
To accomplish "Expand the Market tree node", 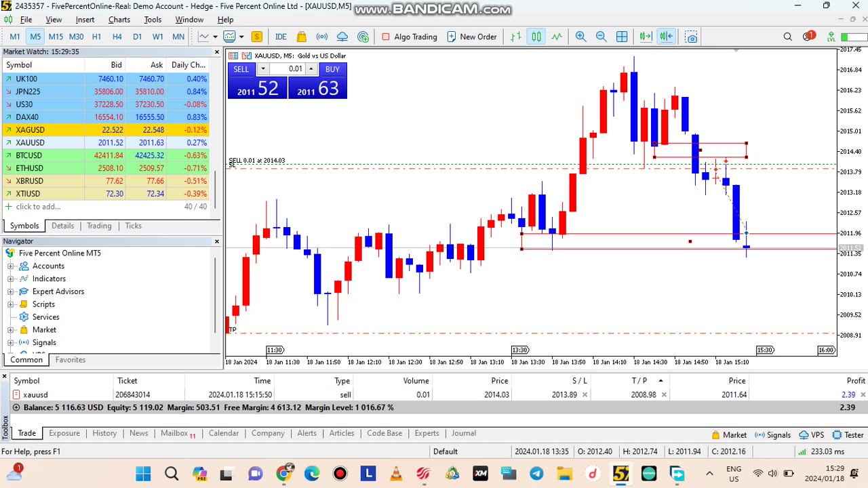I will [11, 330].
